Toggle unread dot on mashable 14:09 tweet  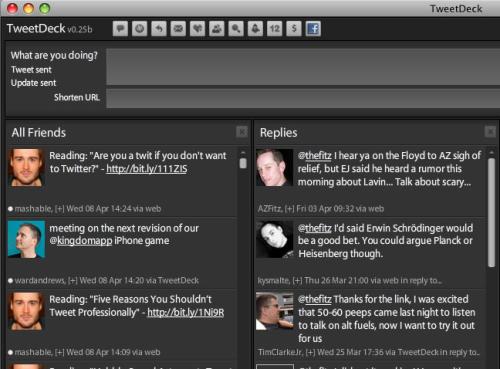coord(10,352)
